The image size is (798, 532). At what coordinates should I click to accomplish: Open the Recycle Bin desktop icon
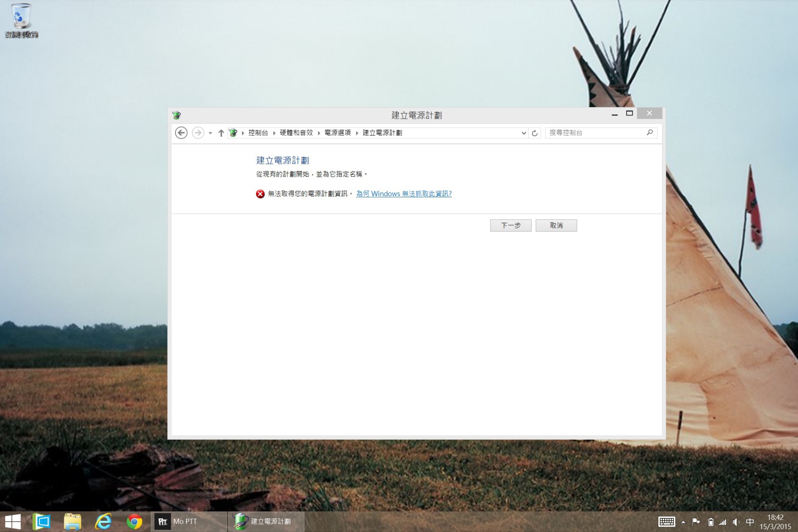pos(21,21)
